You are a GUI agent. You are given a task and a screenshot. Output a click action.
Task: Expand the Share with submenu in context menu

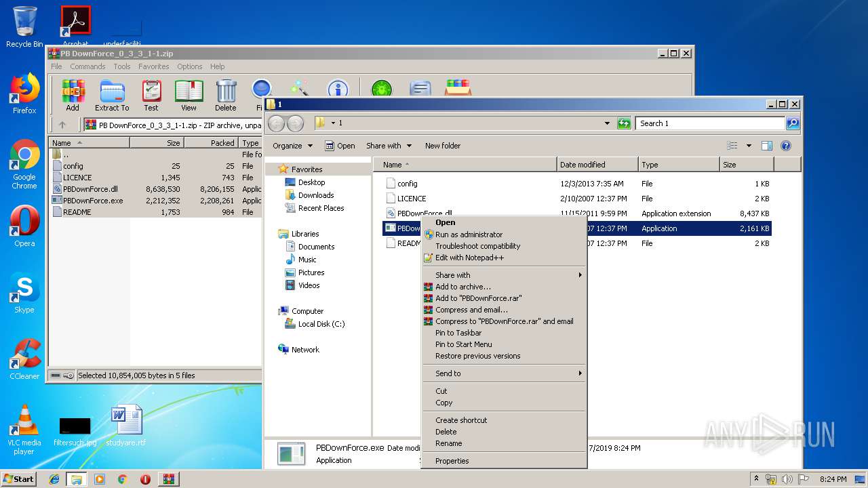point(503,275)
